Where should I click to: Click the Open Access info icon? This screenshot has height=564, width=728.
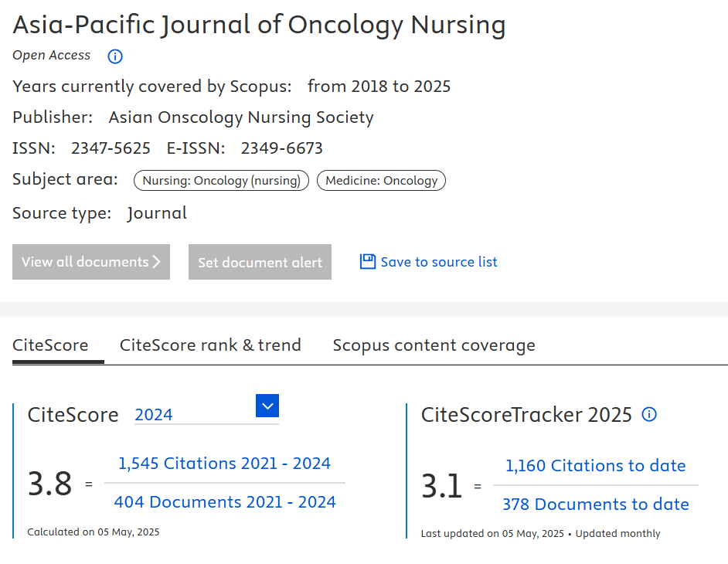point(115,56)
